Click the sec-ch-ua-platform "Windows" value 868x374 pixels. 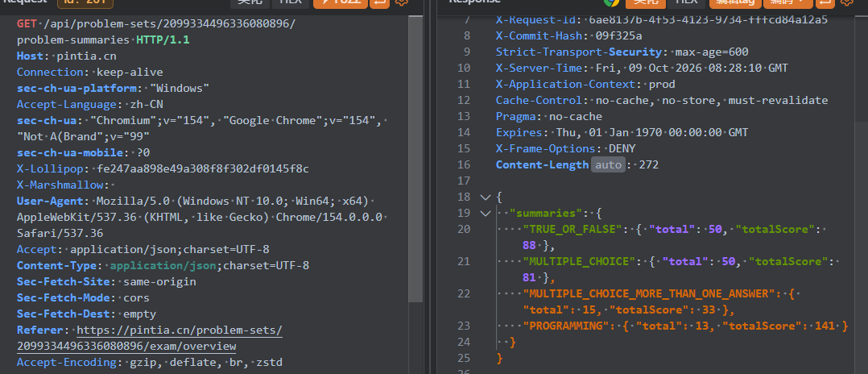pyautogui.click(x=180, y=88)
